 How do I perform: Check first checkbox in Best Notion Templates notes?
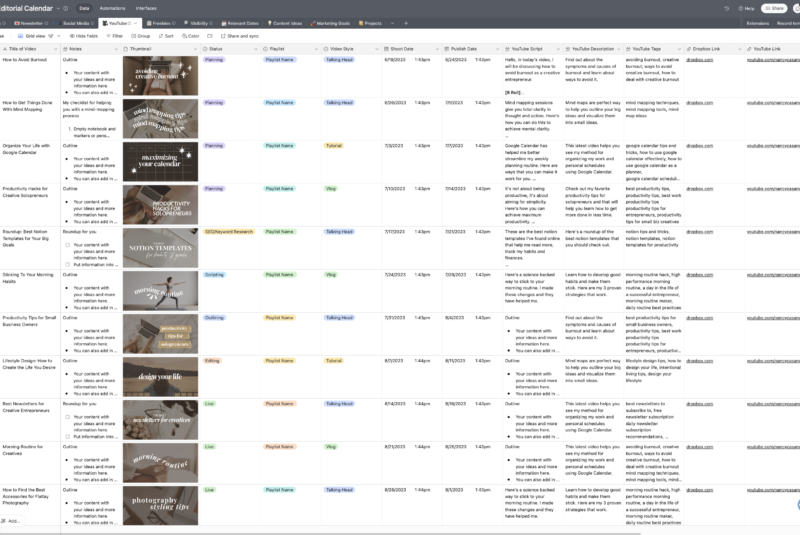[67, 245]
